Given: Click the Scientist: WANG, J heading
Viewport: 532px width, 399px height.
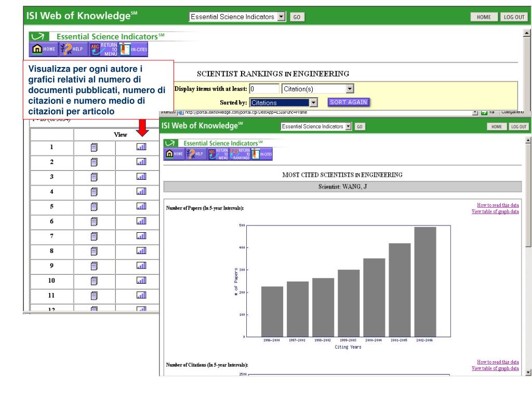Looking at the screenshot, I should coord(342,187).
